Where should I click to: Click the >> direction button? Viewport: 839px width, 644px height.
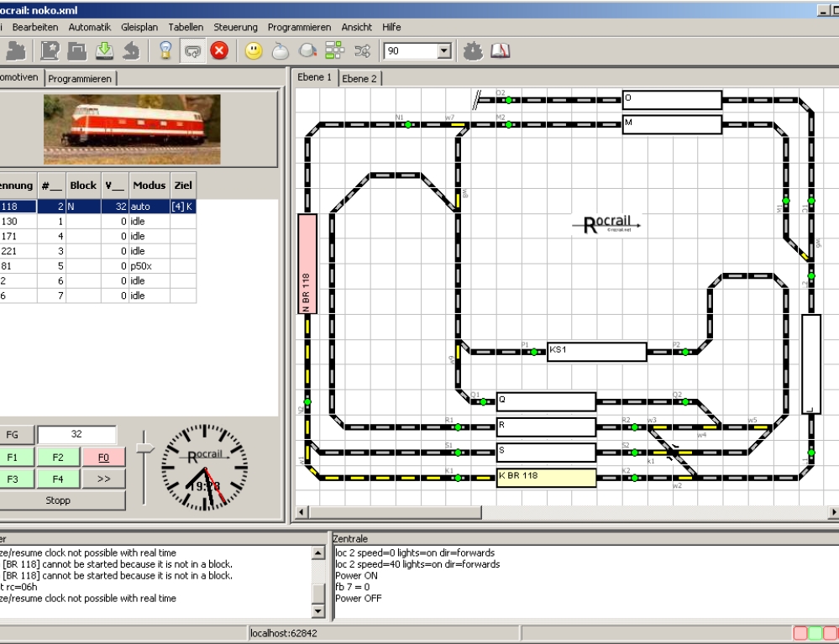104,479
